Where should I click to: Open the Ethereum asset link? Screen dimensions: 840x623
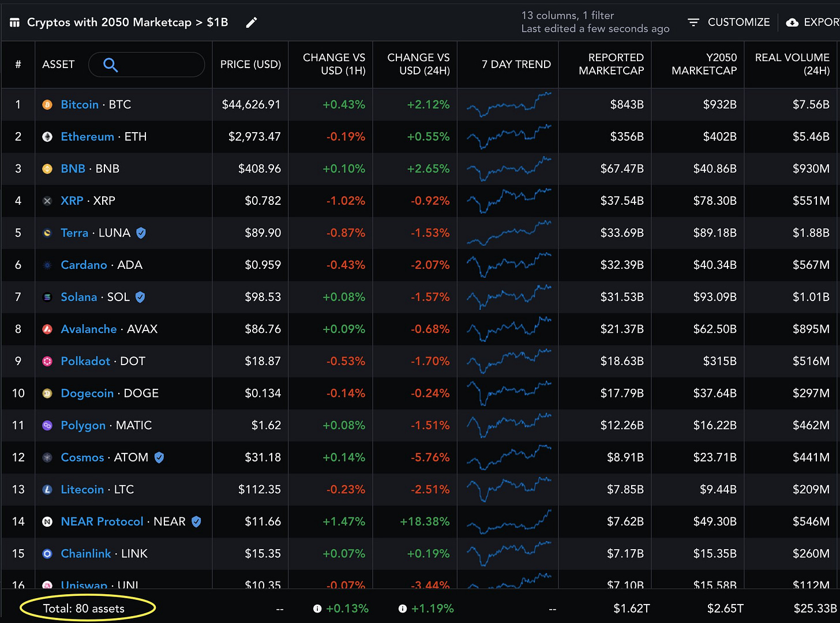[88, 137]
